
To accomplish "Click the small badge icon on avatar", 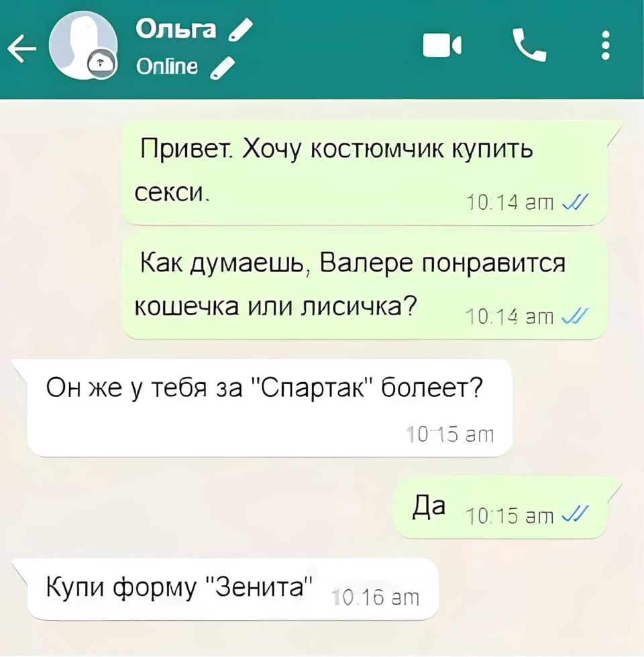I will (x=102, y=64).
